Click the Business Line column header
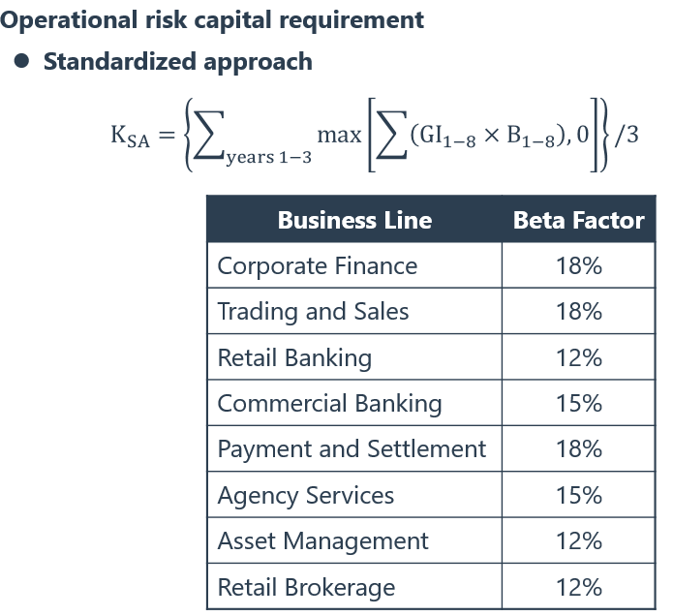Image resolution: width=673 pixels, height=616 pixels. 354,220
